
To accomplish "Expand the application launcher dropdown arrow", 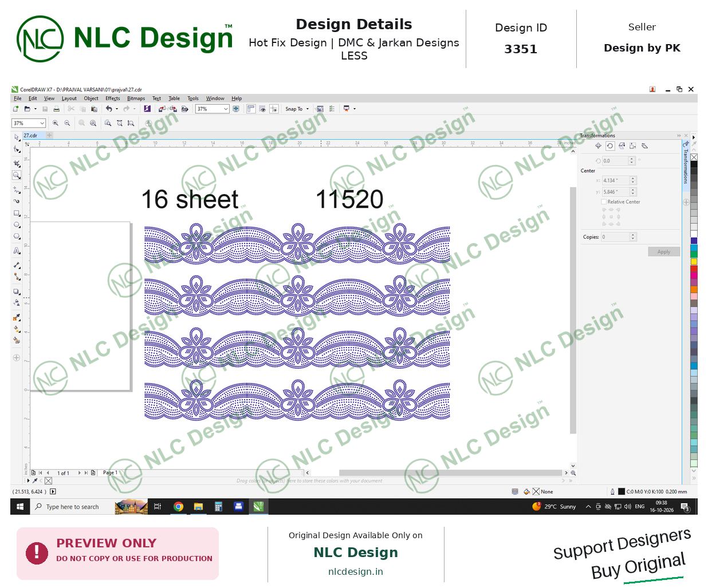I will pos(355,109).
